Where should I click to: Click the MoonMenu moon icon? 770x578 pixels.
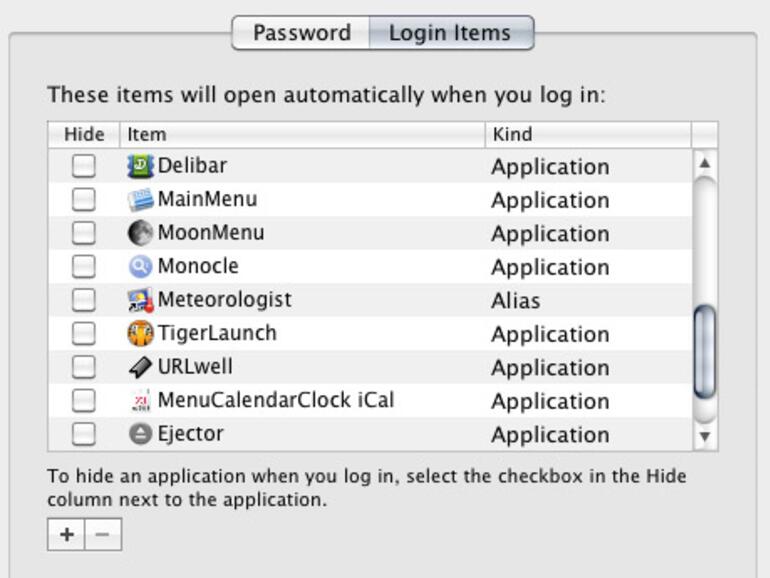pos(141,233)
